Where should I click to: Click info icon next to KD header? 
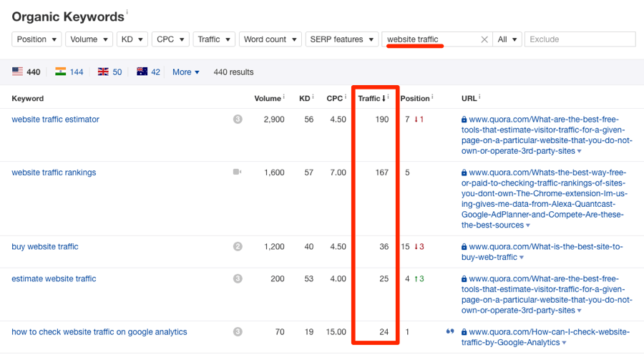pyautogui.click(x=313, y=97)
